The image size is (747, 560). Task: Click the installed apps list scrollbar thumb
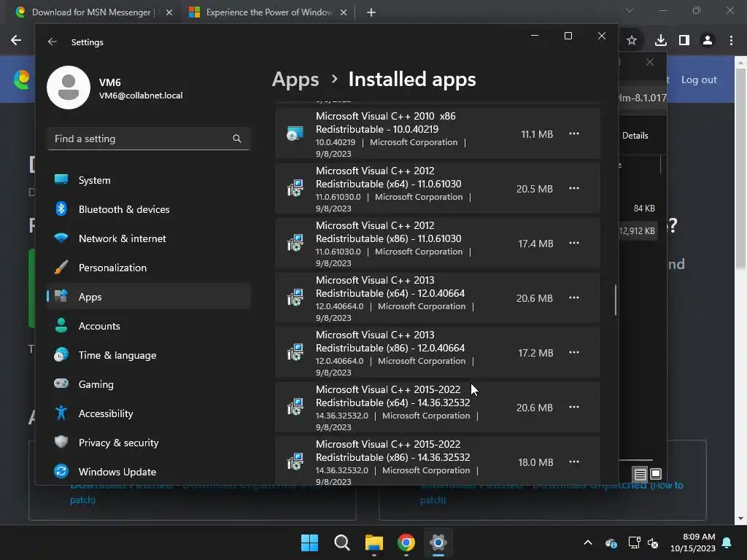(616, 300)
